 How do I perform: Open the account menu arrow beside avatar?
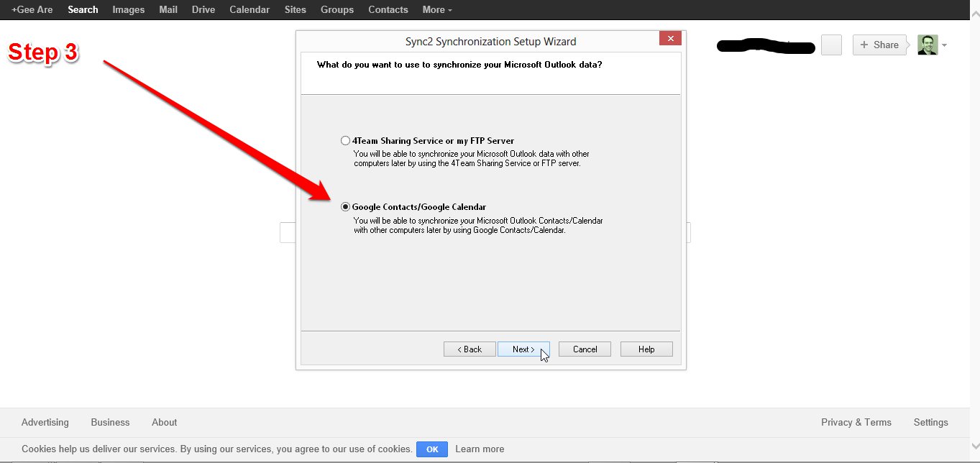click(x=944, y=45)
